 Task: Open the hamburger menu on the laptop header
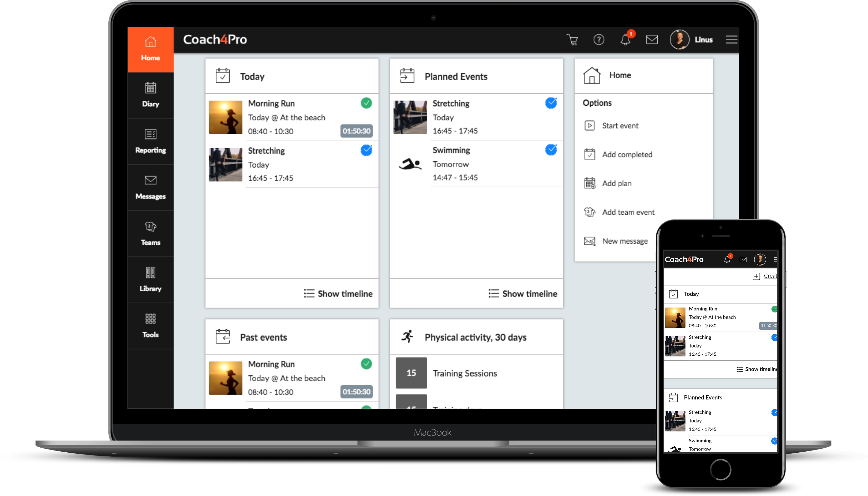point(731,40)
